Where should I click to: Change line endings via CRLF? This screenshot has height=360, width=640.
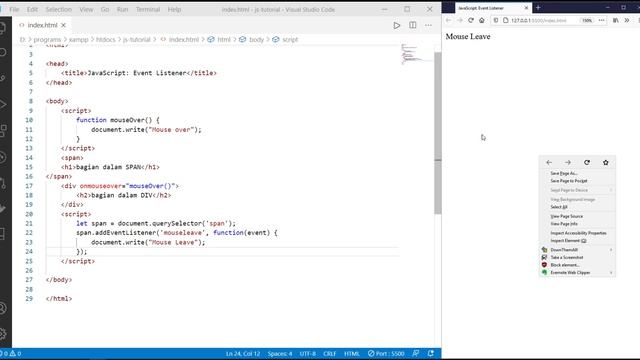coord(329,353)
